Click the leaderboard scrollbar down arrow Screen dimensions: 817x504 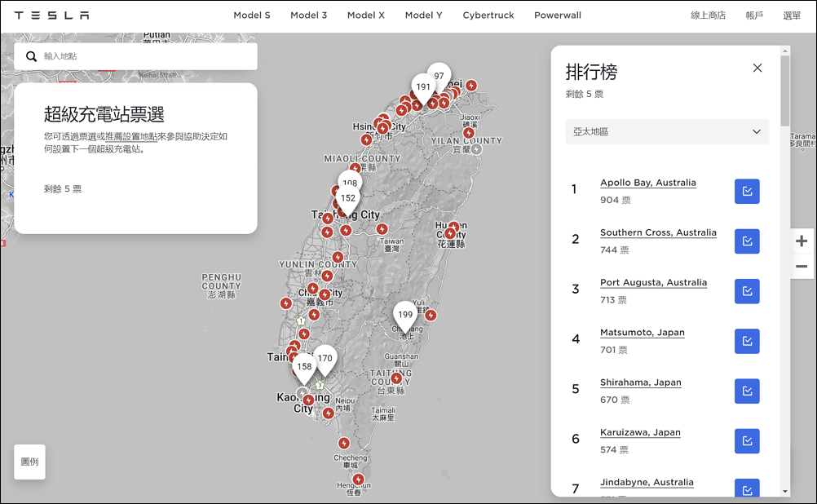click(785, 491)
